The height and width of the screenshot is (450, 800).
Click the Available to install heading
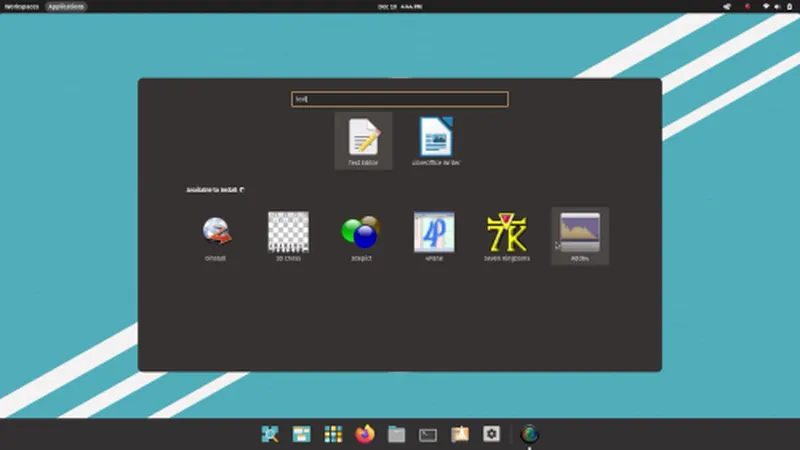coord(215,189)
